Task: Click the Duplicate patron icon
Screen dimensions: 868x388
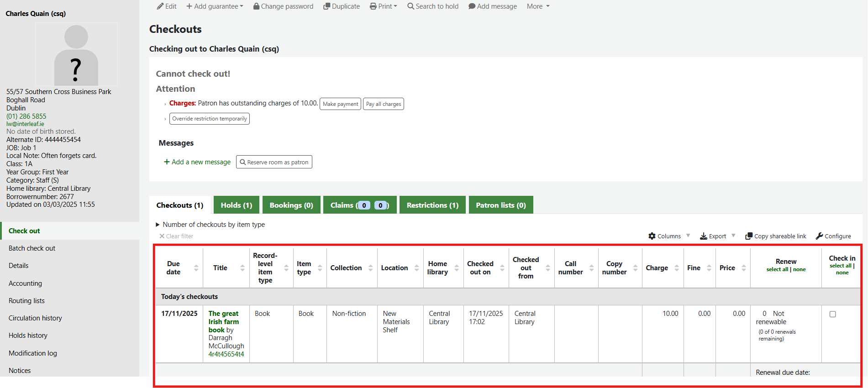Action: (x=326, y=6)
